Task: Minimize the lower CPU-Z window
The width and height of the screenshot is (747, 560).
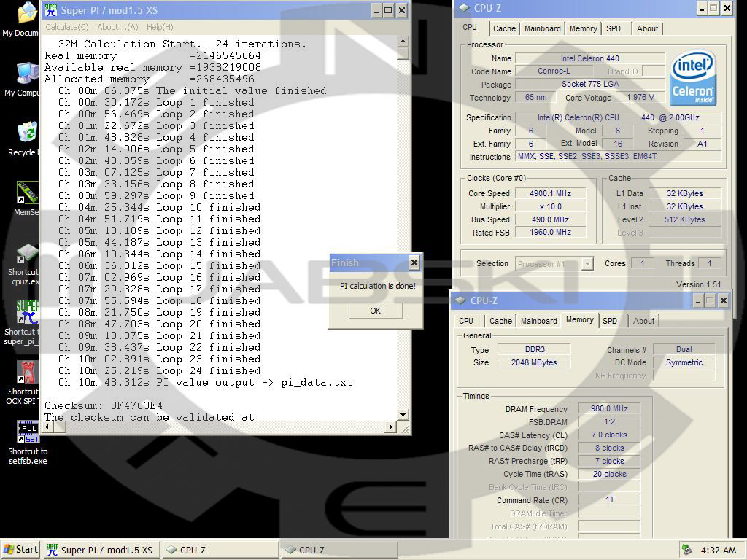Action: (x=698, y=300)
